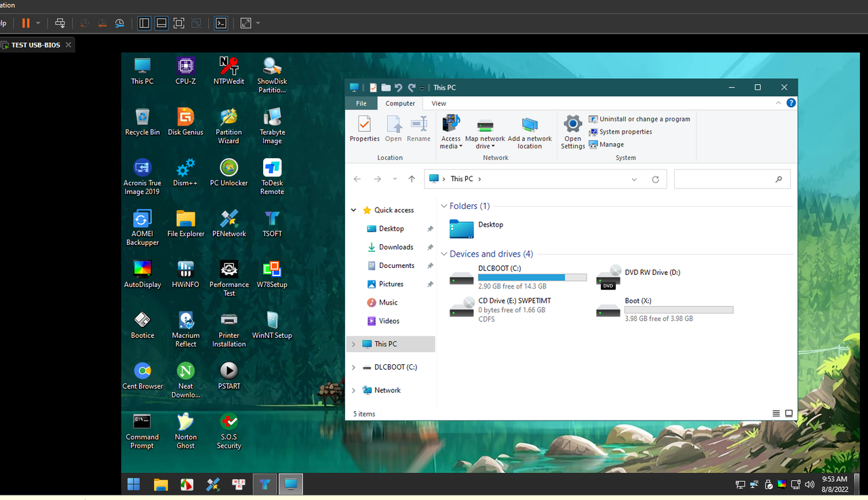Select W78Setup desktop icon
Viewport: 868px width, 500px height.
tap(272, 274)
